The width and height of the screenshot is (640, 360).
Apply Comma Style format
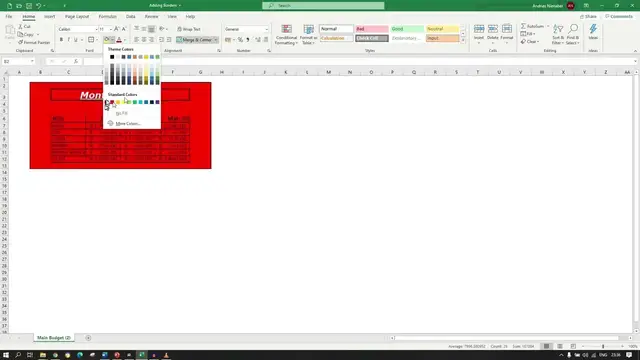pyautogui.click(x=248, y=40)
